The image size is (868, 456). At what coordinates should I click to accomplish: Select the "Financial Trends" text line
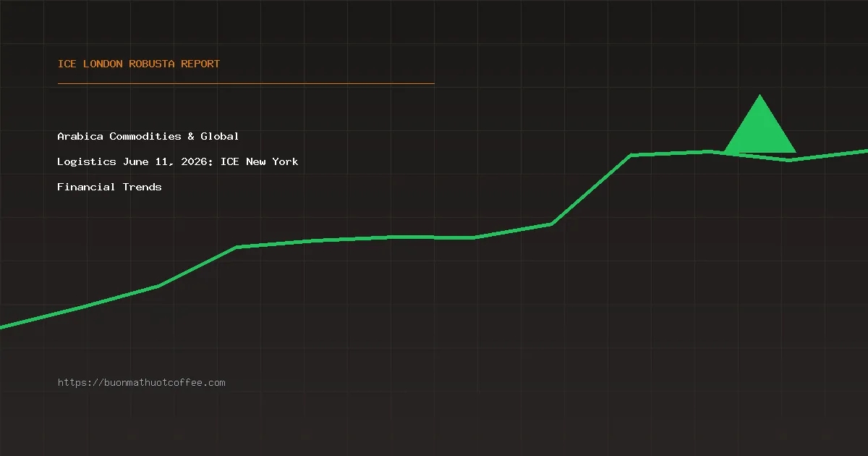tap(110, 187)
